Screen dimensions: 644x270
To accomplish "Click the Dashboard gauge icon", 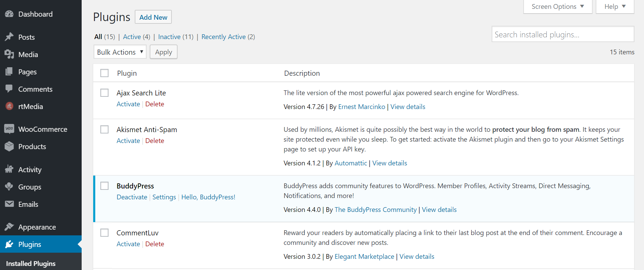I will [9, 14].
